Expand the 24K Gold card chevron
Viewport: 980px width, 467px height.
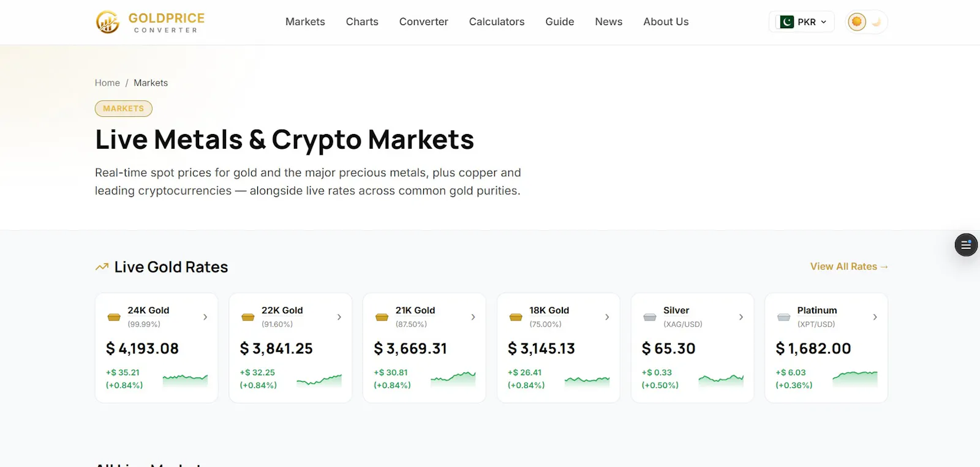coord(205,317)
